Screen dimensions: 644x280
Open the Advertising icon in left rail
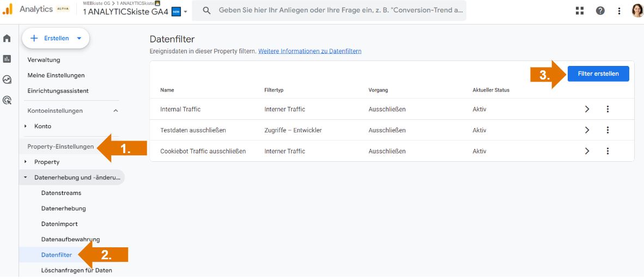tap(7, 100)
